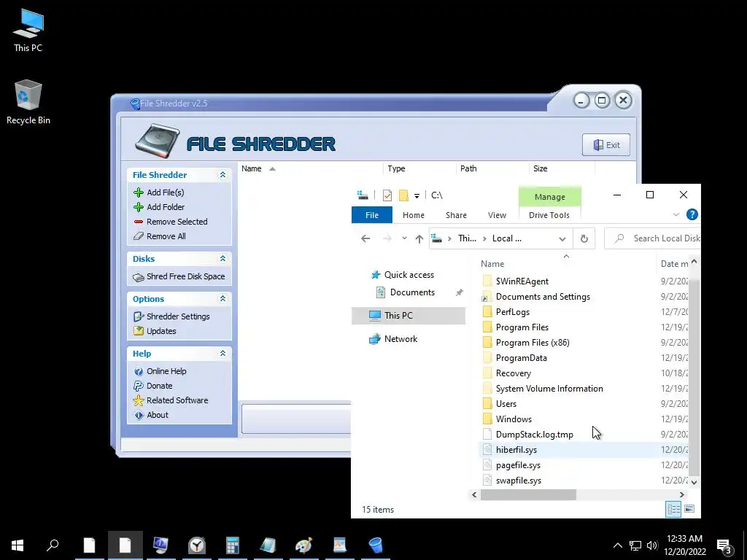
Task: Open Customize Quick Access Toolbar dropdown
Action: [417, 195]
